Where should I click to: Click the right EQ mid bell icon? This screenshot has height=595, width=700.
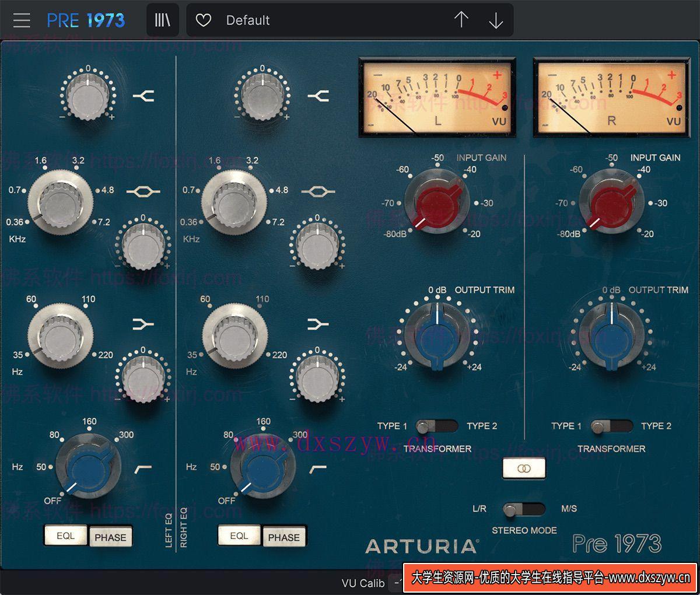click(x=318, y=191)
